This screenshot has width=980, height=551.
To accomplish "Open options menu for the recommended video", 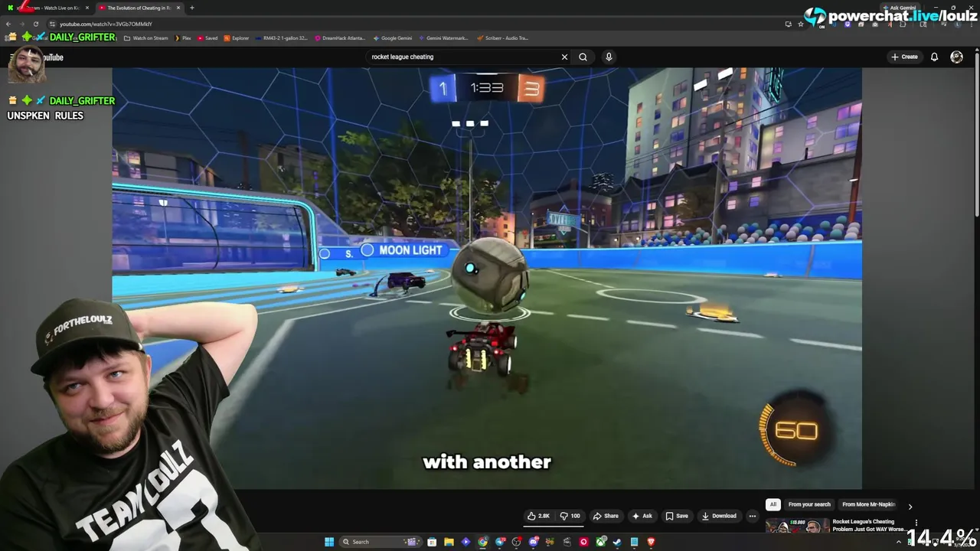I will (x=916, y=523).
